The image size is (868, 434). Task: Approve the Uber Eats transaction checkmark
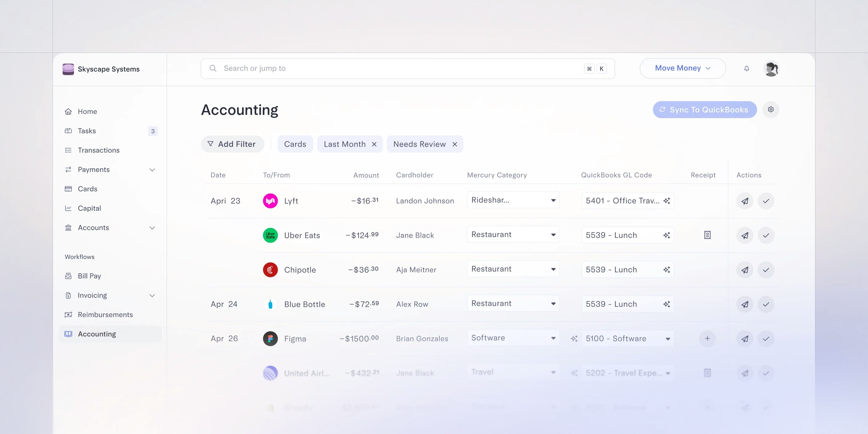[x=766, y=235]
